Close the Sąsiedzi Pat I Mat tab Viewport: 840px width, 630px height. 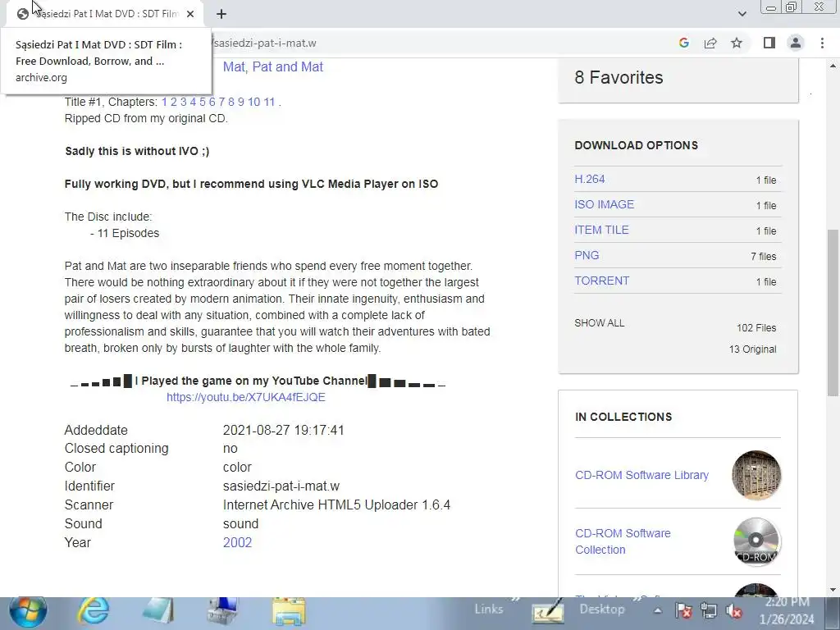(190, 15)
